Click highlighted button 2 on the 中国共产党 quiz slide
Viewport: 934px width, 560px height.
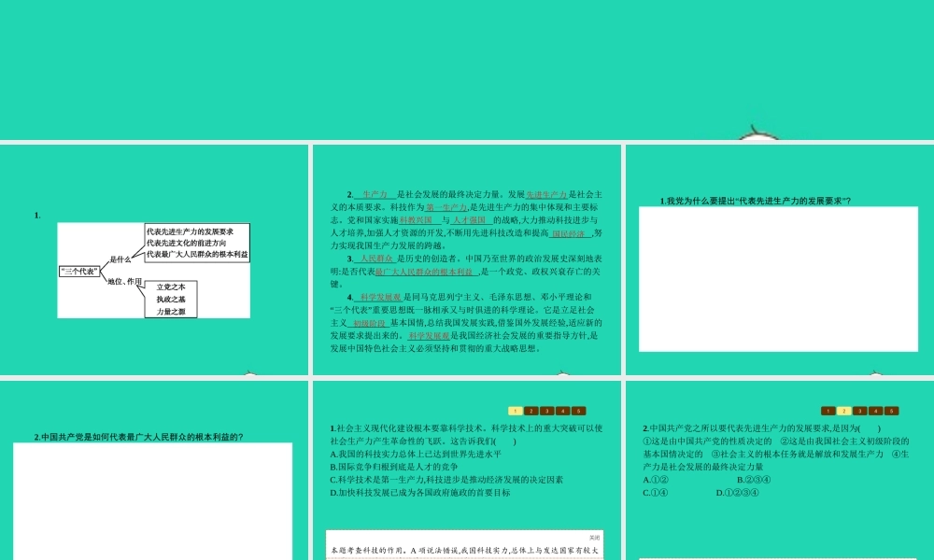click(844, 411)
